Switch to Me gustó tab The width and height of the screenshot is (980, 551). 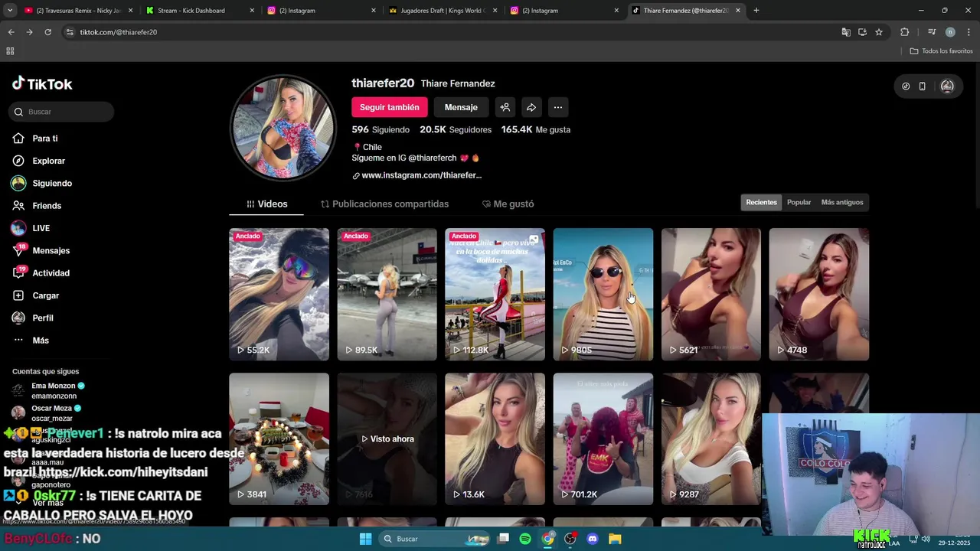tap(508, 204)
